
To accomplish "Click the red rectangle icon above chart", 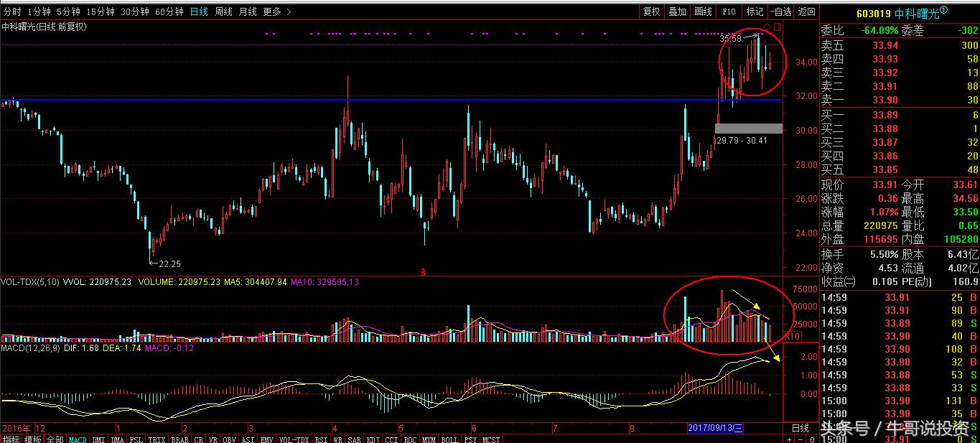I will (x=777, y=27).
